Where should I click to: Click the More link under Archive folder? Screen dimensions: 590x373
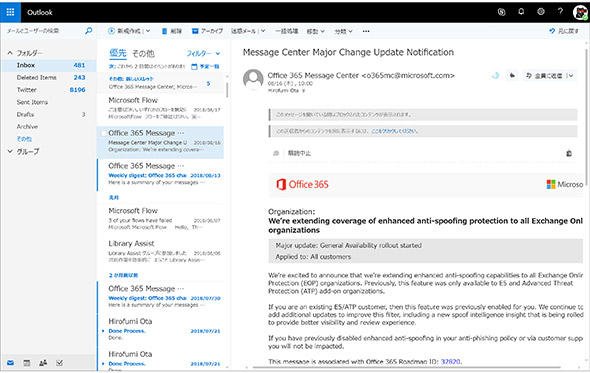click(24, 139)
